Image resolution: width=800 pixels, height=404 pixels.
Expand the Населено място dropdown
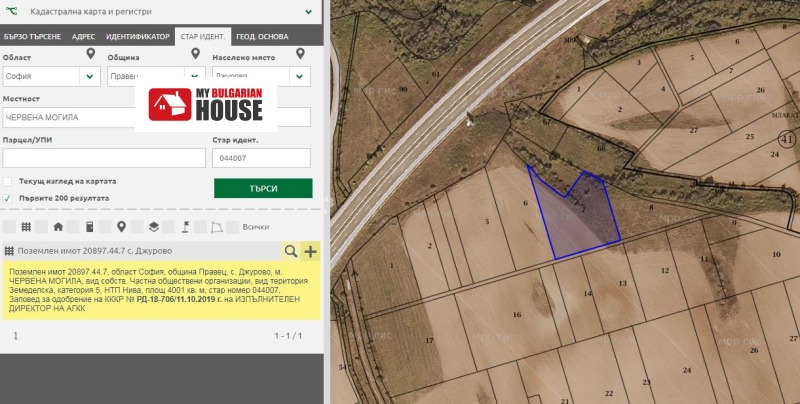point(299,76)
